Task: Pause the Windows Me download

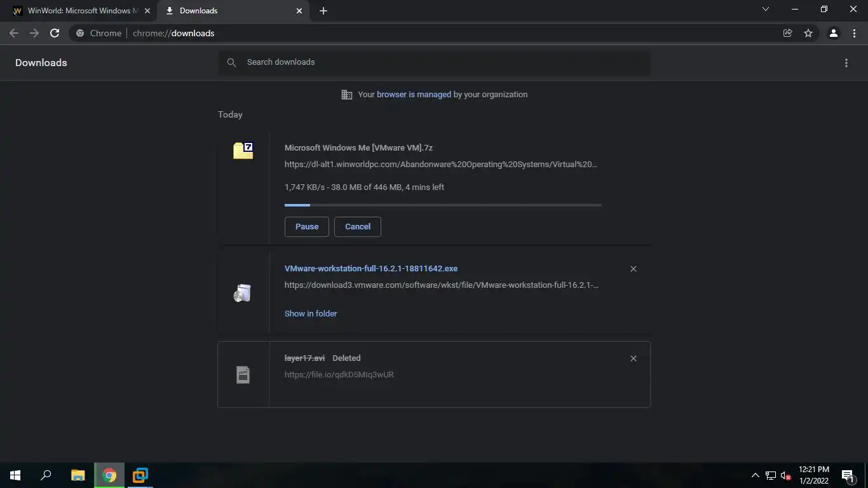Action: click(307, 227)
